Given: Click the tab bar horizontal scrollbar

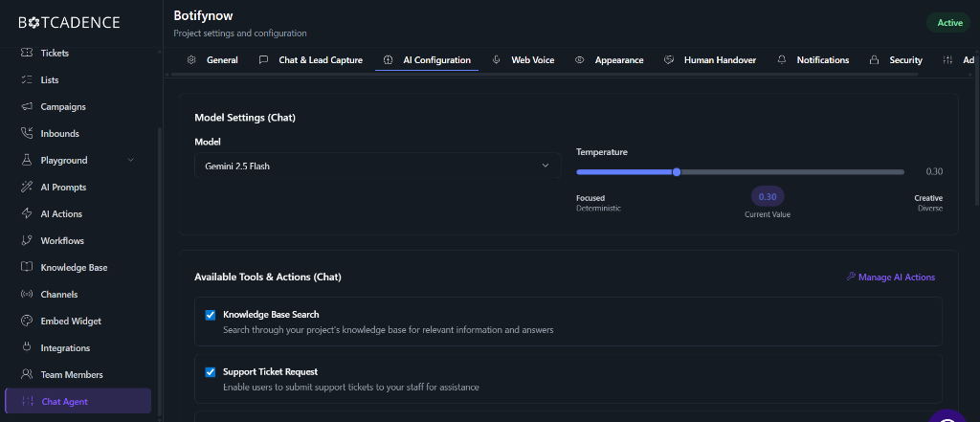Looking at the screenshot, I should 545,75.
